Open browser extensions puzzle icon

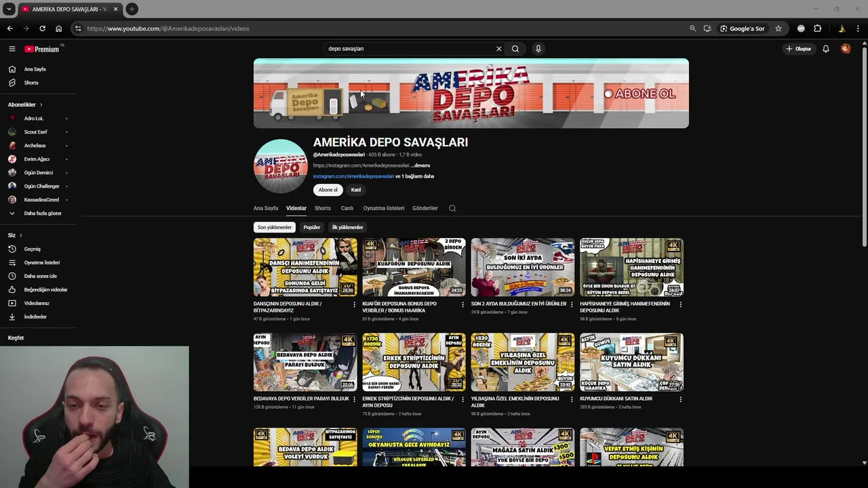pyautogui.click(x=818, y=28)
